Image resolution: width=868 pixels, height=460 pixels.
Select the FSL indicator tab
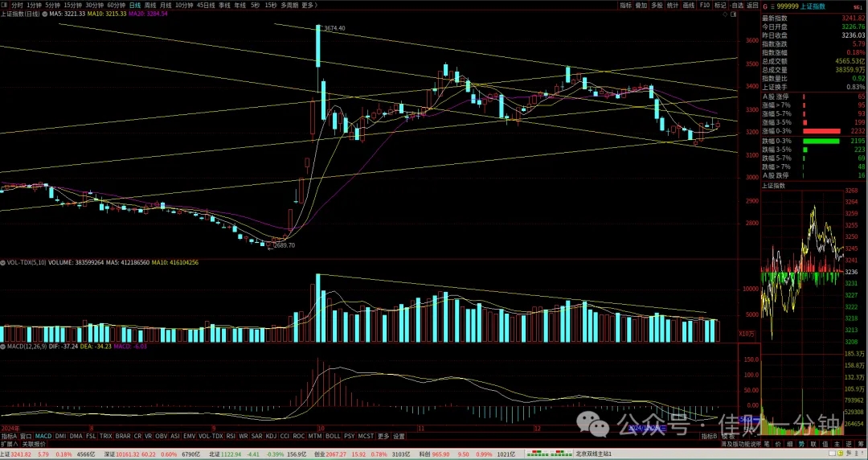pos(91,436)
